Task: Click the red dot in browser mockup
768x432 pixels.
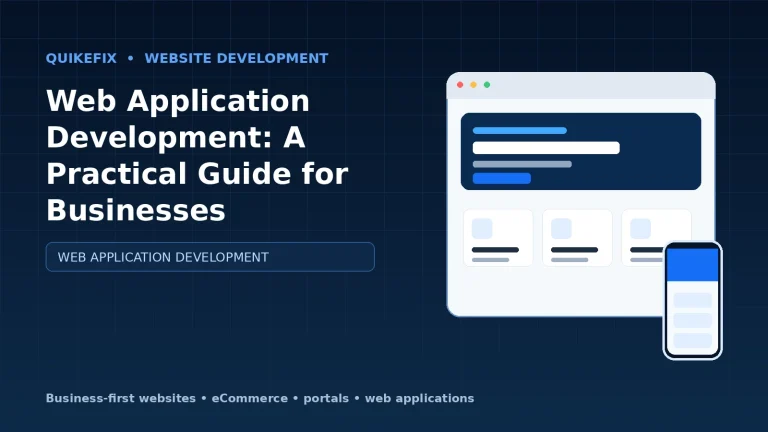Action: pyautogui.click(x=460, y=85)
